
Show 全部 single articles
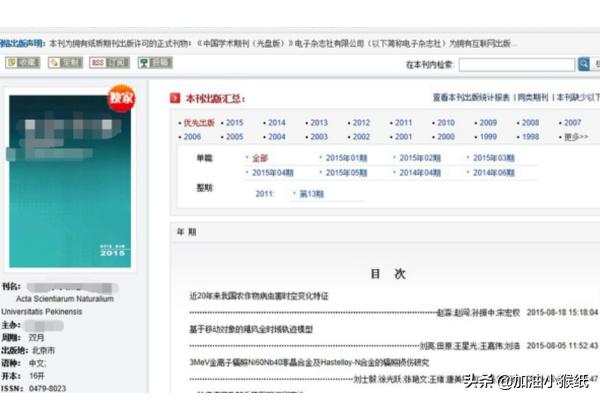coord(260,158)
